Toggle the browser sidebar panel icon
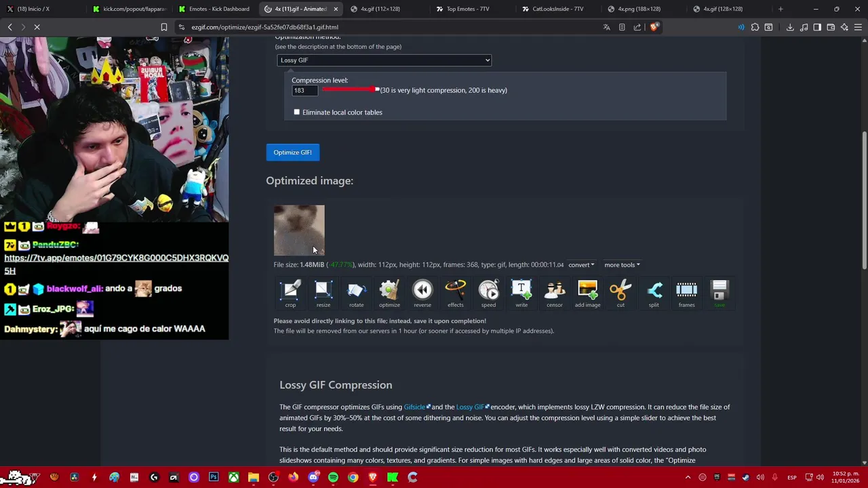868x488 pixels. coord(817,27)
